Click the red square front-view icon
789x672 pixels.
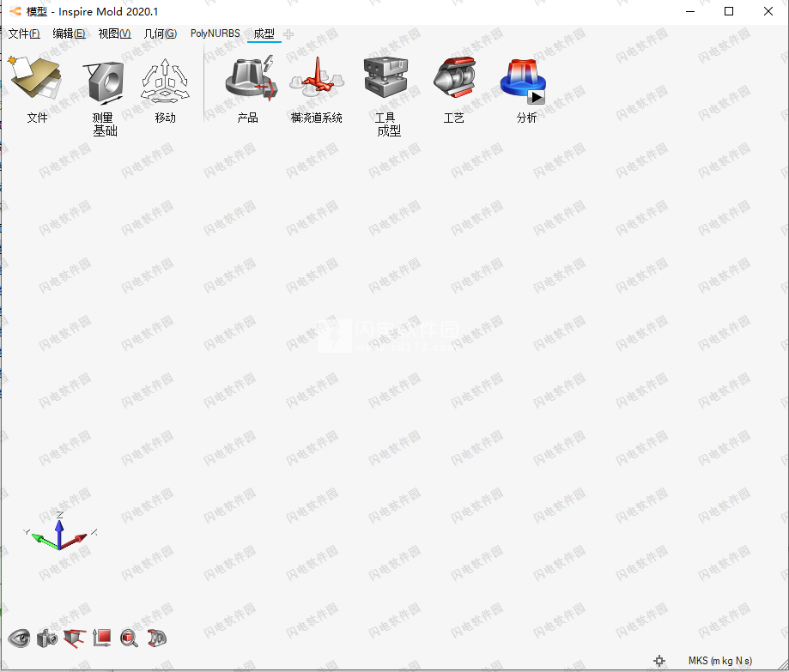click(x=102, y=639)
